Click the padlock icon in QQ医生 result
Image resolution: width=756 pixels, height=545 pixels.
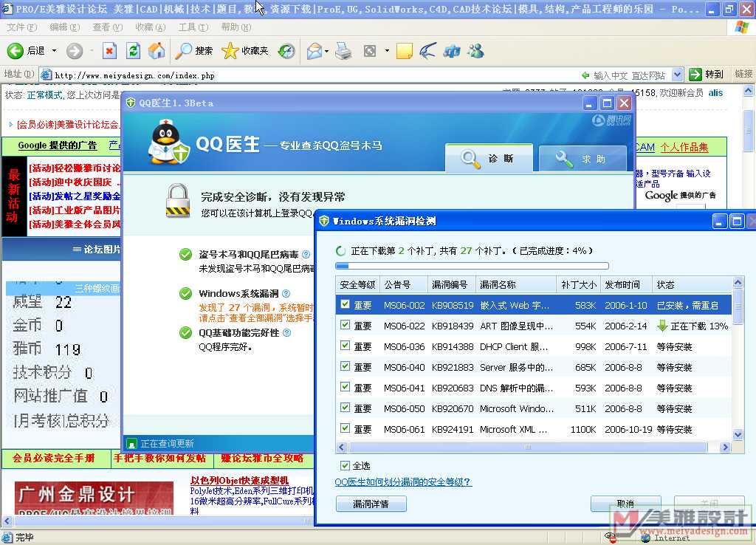178,201
